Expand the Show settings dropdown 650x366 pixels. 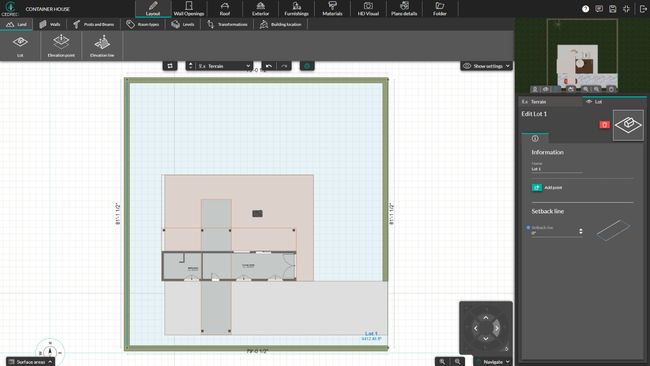[x=486, y=66]
